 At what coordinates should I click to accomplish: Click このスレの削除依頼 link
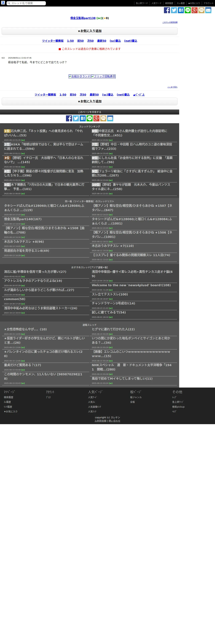(x=170, y=22)
